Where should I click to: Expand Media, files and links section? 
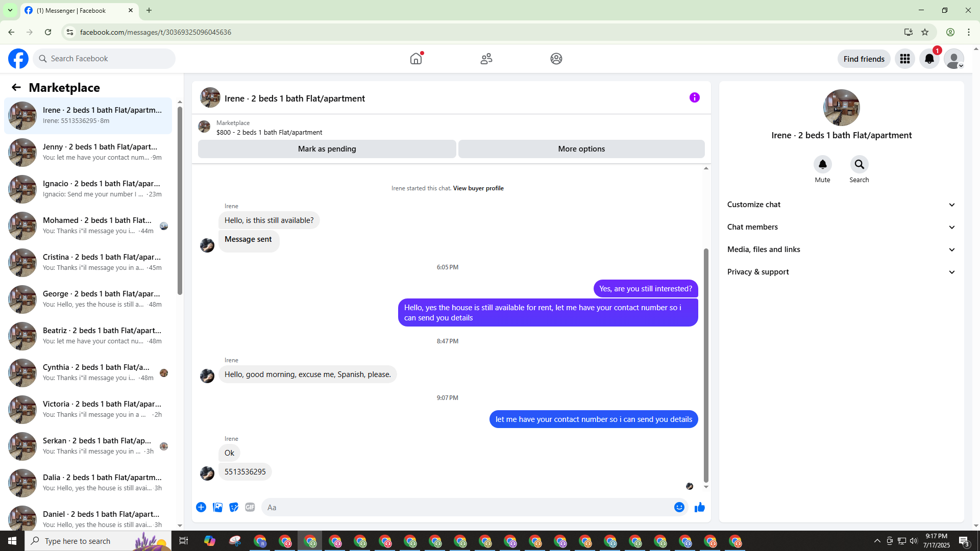[x=841, y=249]
